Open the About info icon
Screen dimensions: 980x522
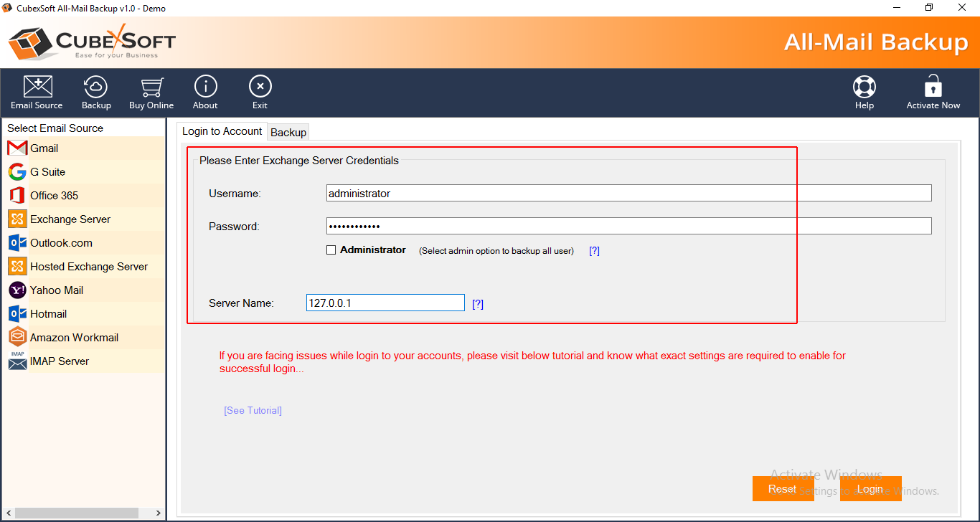pyautogui.click(x=205, y=92)
